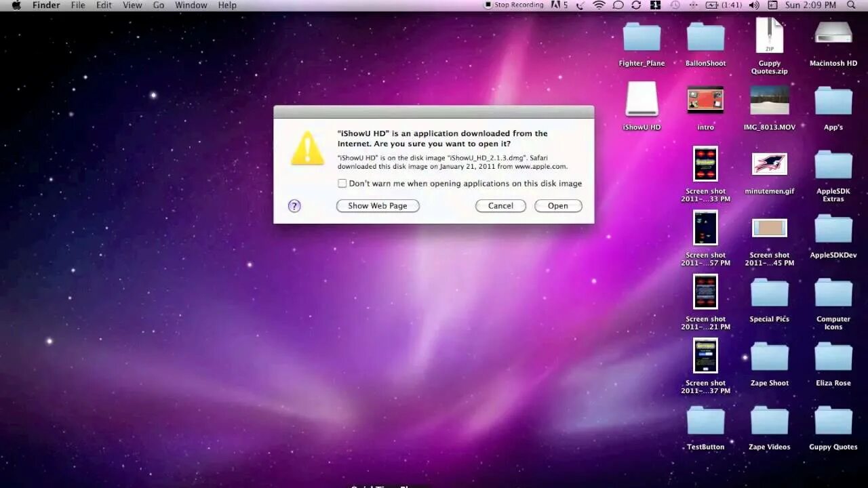Open the Computer Icons folder

pos(833,293)
